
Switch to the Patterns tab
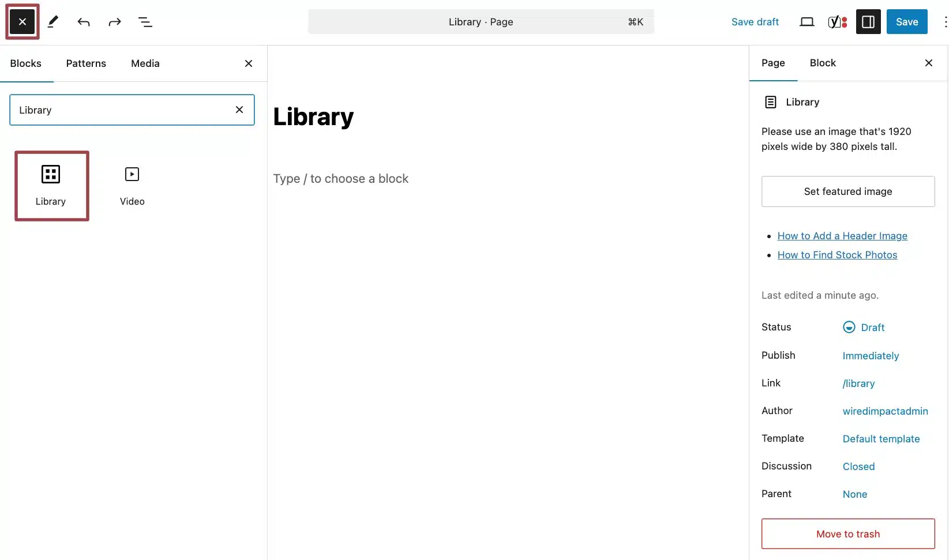click(86, 63)
